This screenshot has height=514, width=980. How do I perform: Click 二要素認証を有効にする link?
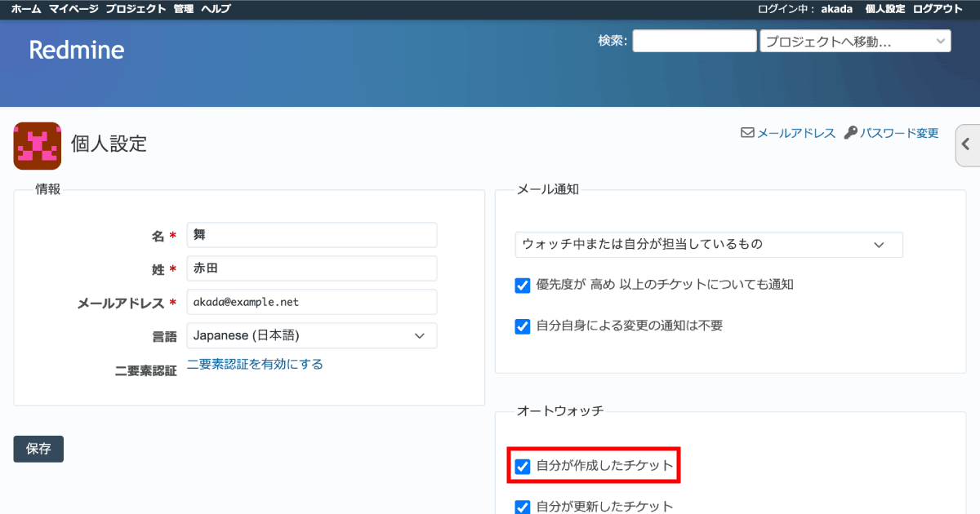click(x=255, y=365)
